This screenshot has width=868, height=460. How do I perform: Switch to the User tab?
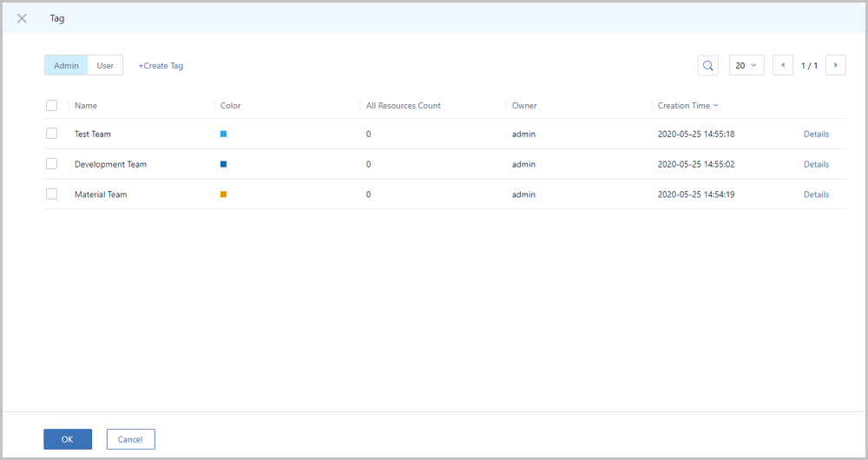pyautogui.click(x=105, y=65)
